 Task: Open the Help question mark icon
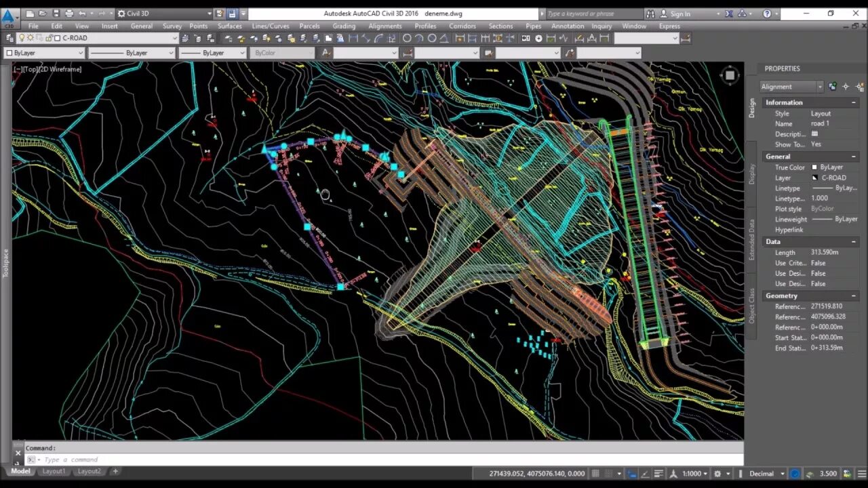click(767, 14)
